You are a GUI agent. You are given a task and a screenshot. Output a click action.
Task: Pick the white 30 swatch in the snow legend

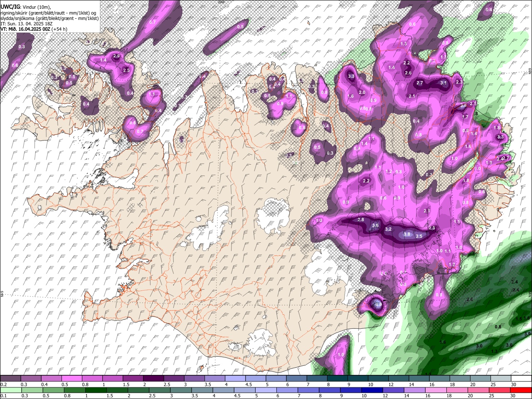[521, 378]
